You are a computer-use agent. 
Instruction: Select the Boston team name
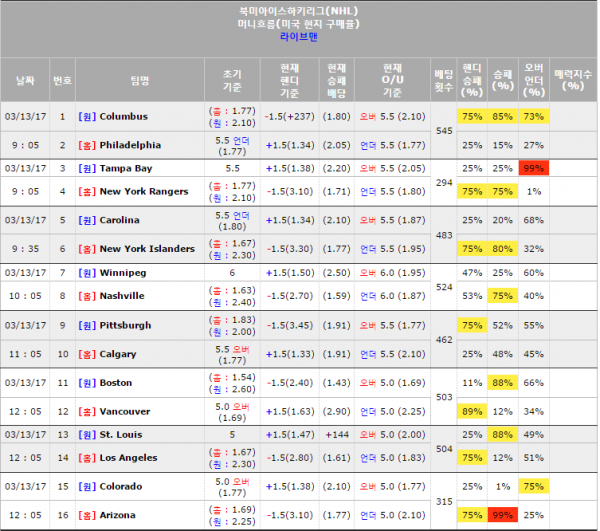(116, 383)
